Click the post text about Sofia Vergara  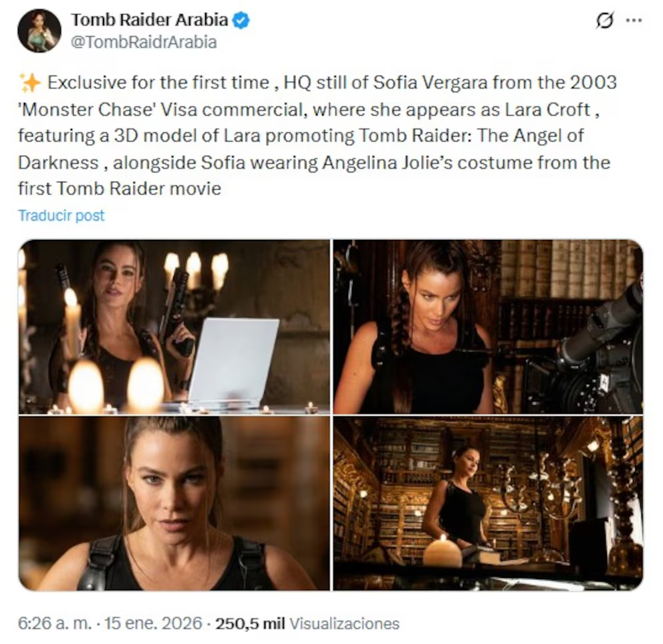click(x=317, y=135)
